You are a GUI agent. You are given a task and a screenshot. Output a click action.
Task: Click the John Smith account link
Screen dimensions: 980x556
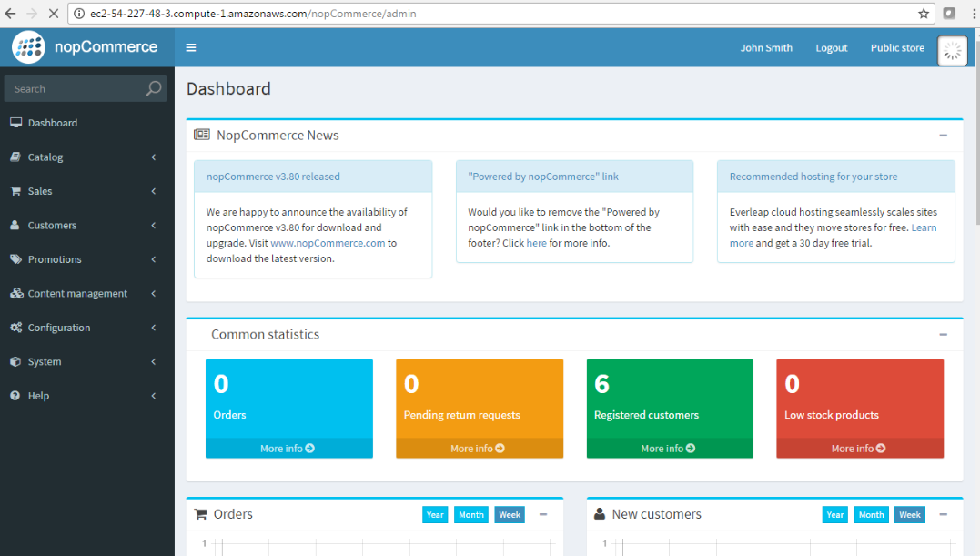766,47
